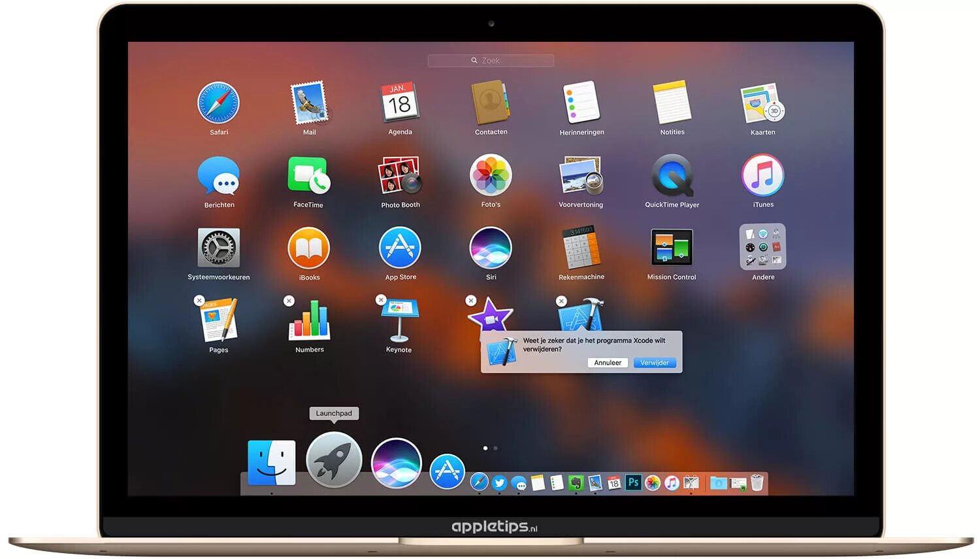The image size is (980, 559).
Task: Open App Store in the Launchpad grid
Action: pos(400,248)
